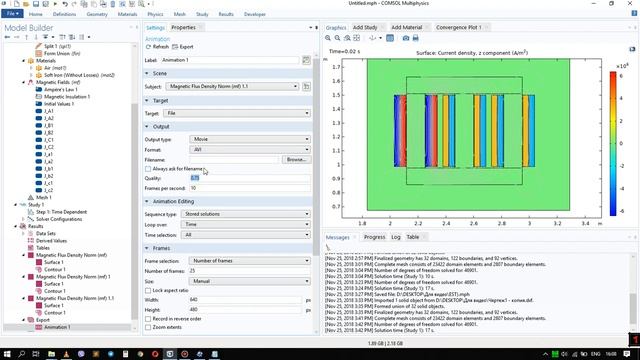Open File Explorer from the taskbar

tap(51, 354)
